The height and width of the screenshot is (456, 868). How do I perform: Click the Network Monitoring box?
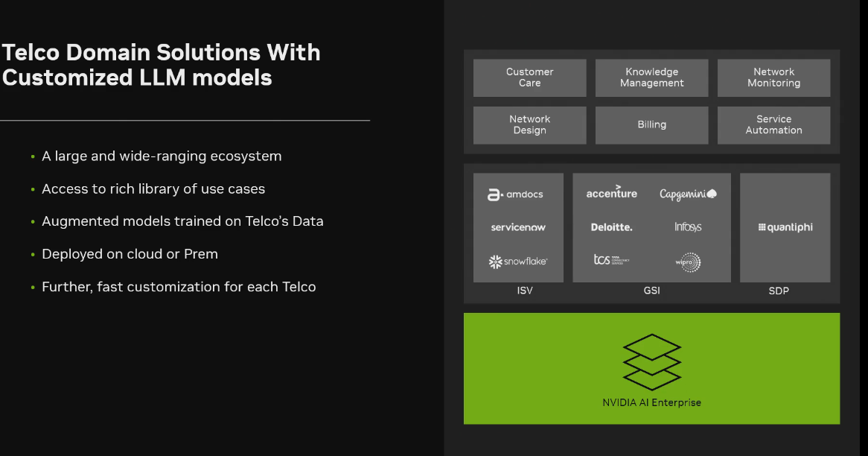pyautogui.click(x=774, y=77)
